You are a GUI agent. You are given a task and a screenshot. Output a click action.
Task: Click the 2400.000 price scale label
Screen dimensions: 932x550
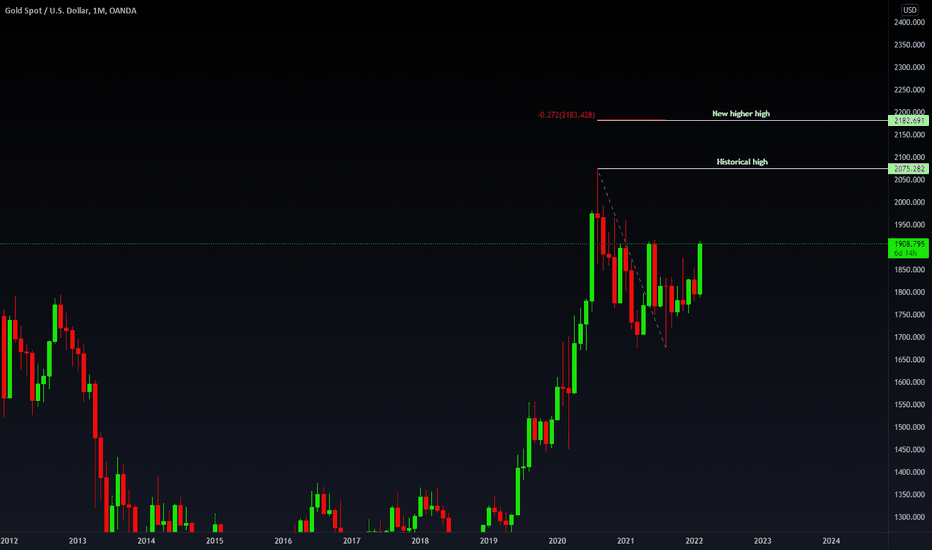pos(909,23)
